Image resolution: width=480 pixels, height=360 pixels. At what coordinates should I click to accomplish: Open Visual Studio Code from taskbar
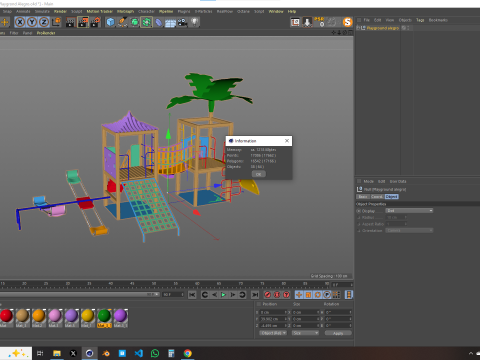[139, 353]
